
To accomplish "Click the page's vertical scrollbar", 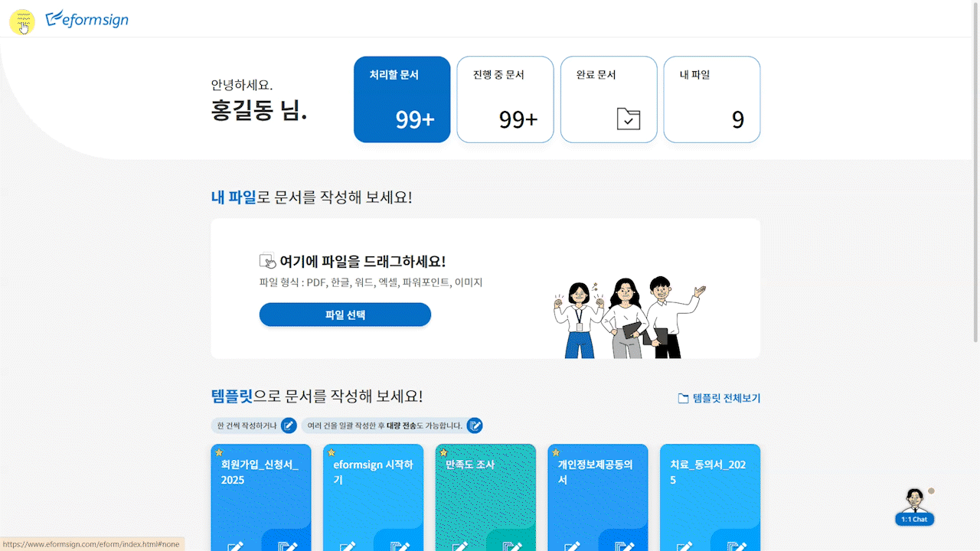I will 975,174.
